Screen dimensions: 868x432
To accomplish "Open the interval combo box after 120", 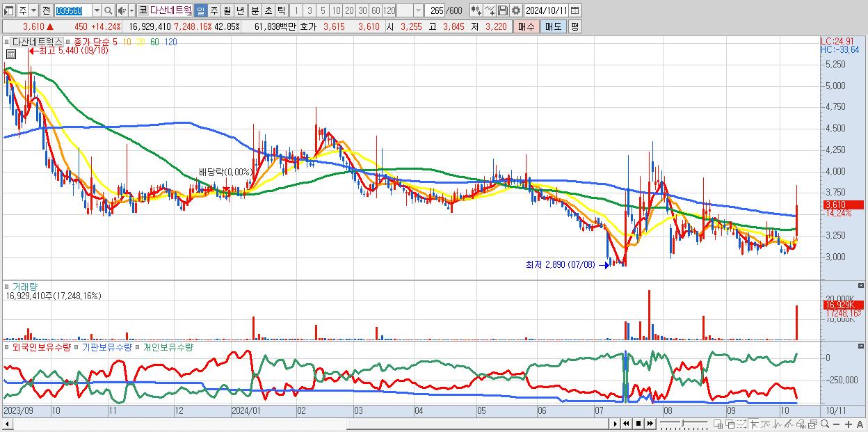I will 410,10.
